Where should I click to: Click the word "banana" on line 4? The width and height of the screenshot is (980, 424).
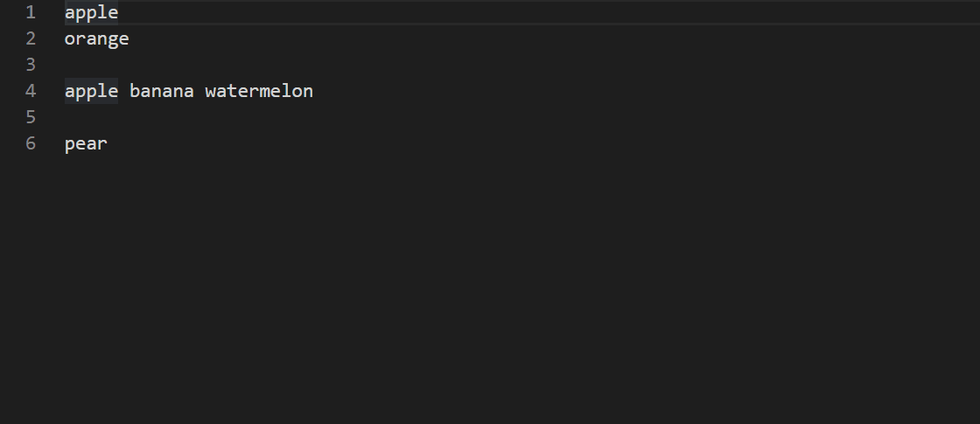click(x=162, y=91)
